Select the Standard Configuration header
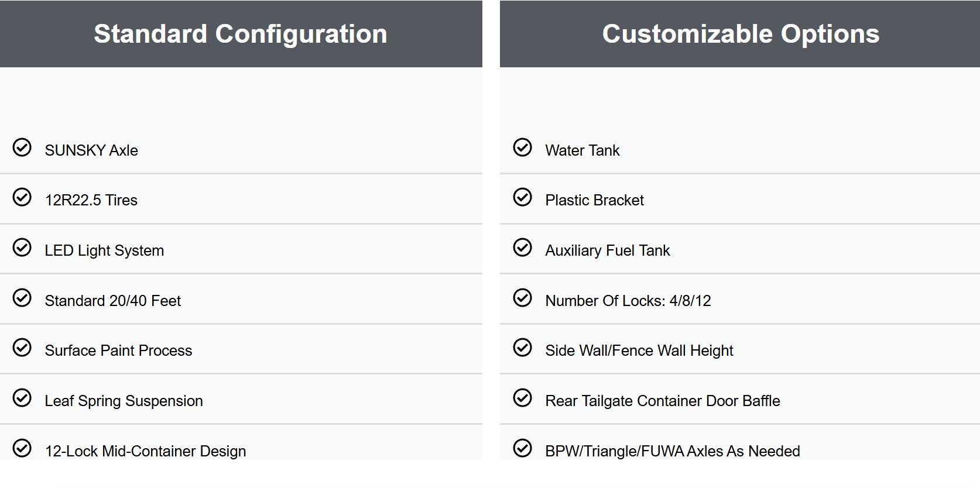Screen dimensions: 980x488 tap(241, 34)
